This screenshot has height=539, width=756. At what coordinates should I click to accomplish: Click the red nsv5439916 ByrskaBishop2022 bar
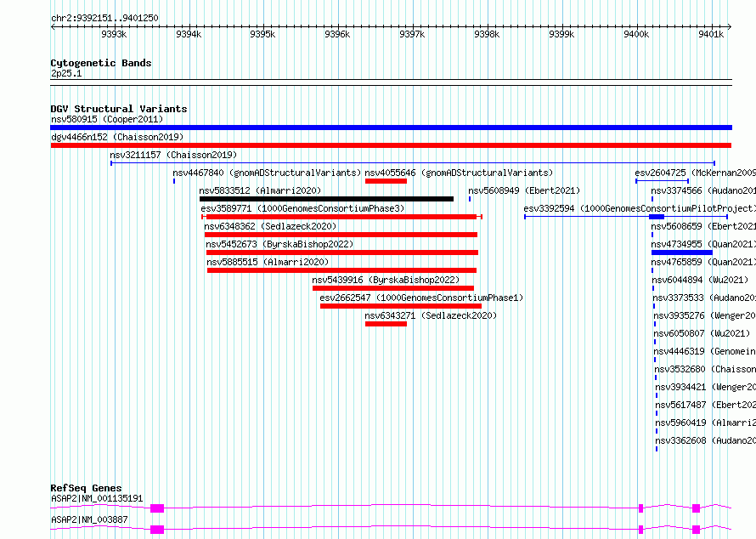coord(393,288)
